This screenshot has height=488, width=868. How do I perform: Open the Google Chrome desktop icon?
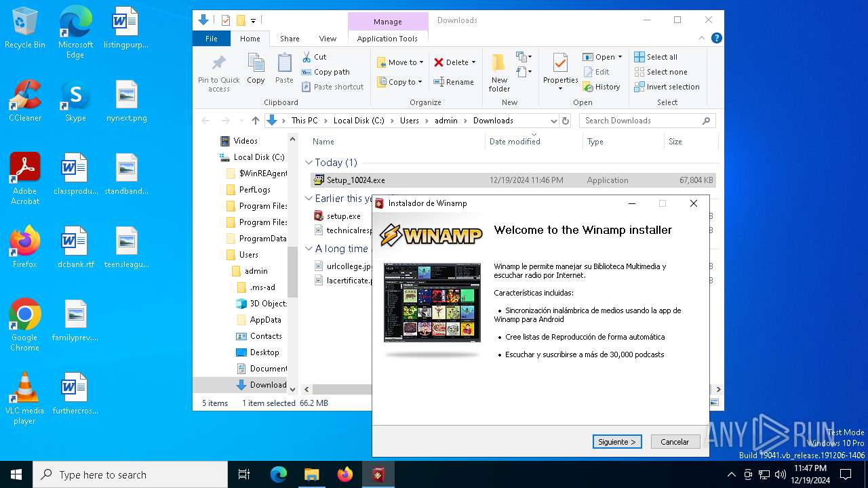[x=25, y=325]
